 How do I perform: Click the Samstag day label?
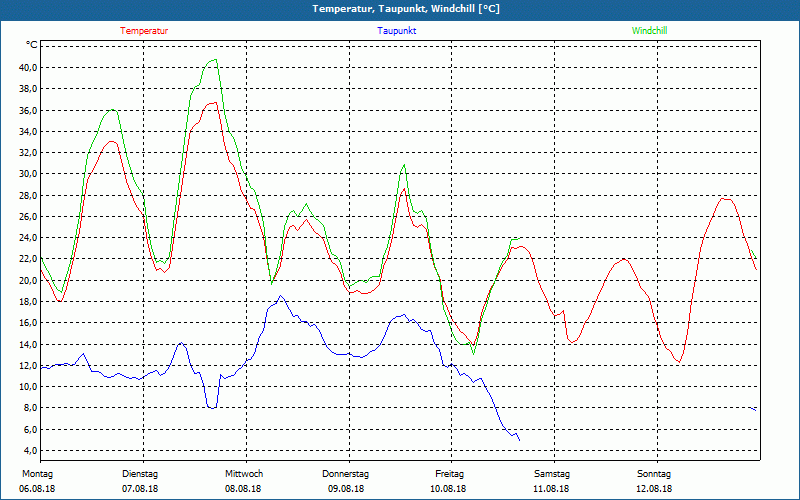(x=552, y=474)
